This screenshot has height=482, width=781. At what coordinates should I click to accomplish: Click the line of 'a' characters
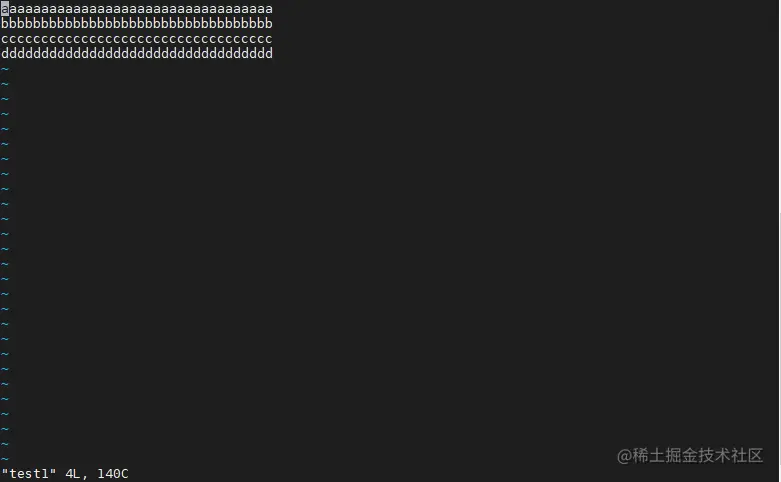pyautogui.click(x=137, y=9)
